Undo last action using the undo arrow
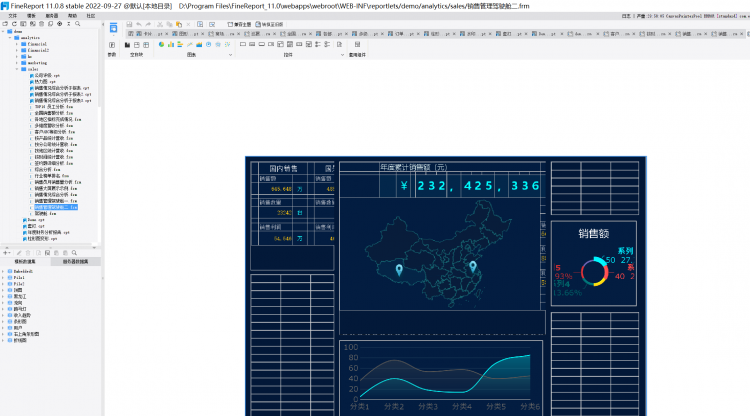The height and width of the screenshot is (416, 750). (139, 24)
